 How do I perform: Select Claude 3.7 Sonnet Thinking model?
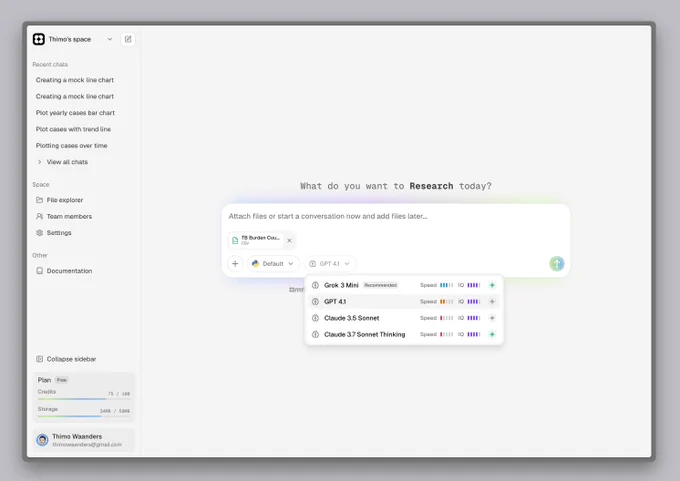pyautogui.click(x=404, y=334)
